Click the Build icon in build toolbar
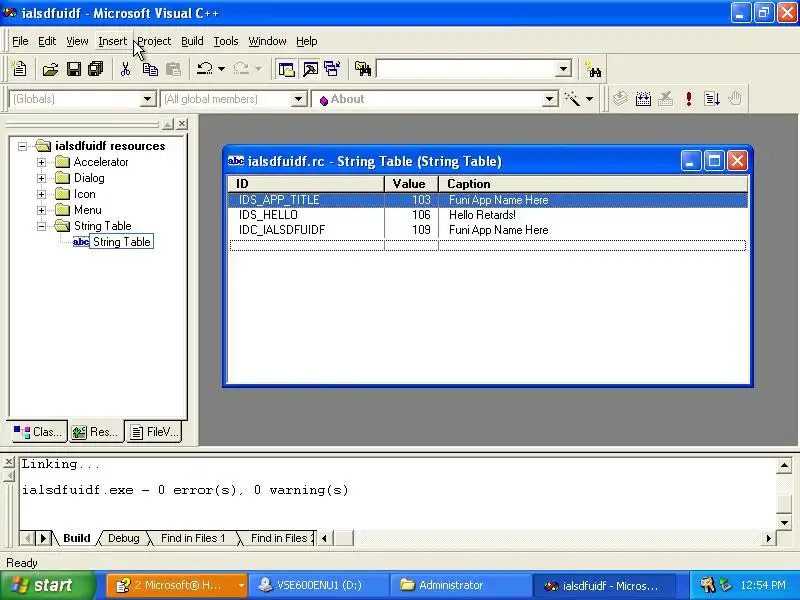Viewport: 800px width, 600px height. tap(643, 98)
